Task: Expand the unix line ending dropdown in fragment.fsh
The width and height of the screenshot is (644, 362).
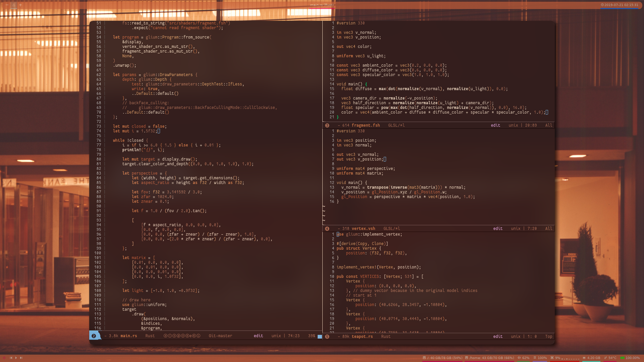Action: 512,125
